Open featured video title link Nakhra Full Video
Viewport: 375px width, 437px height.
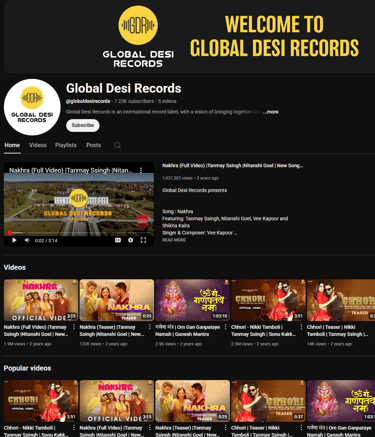click(x=232, y=166)
